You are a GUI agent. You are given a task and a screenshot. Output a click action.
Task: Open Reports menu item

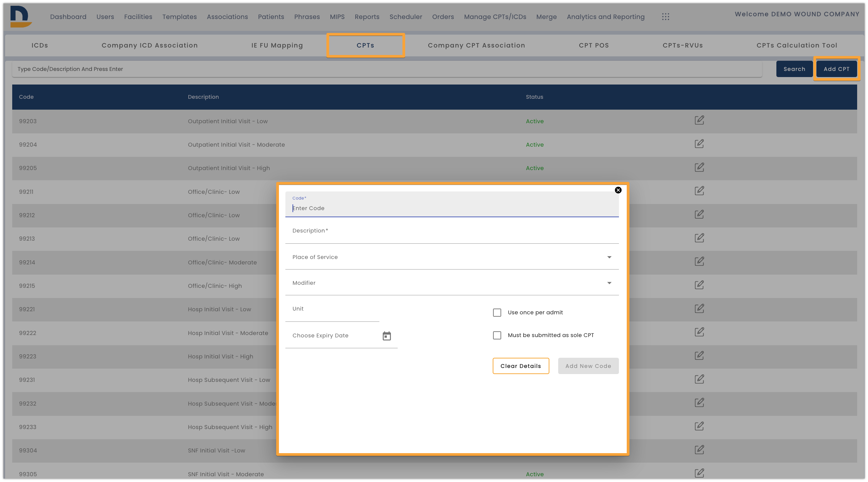click(x=367, y=17)
